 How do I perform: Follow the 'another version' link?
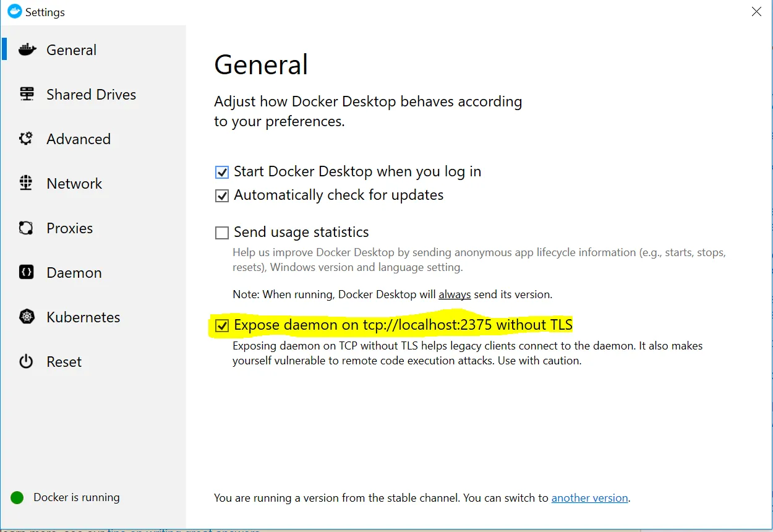coord(590,497)
